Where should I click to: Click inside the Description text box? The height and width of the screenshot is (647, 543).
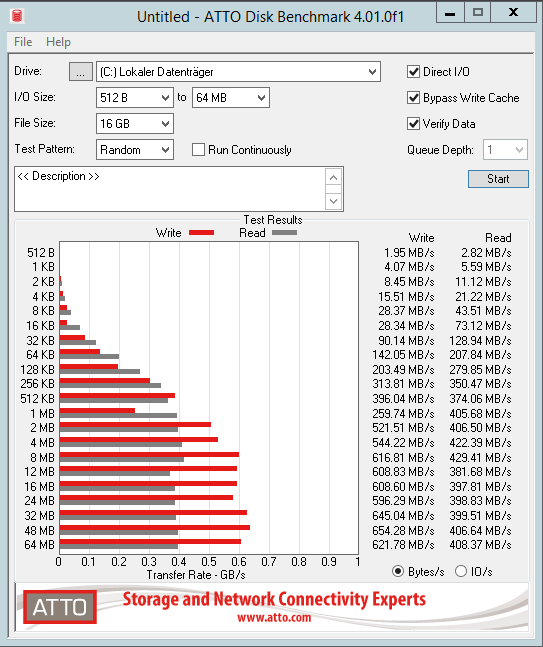coord(169,189)
